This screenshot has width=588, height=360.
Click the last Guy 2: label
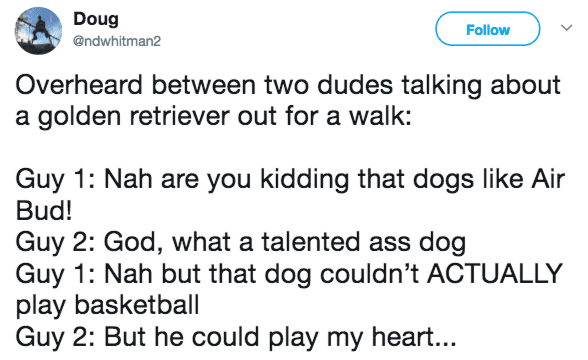57,338
